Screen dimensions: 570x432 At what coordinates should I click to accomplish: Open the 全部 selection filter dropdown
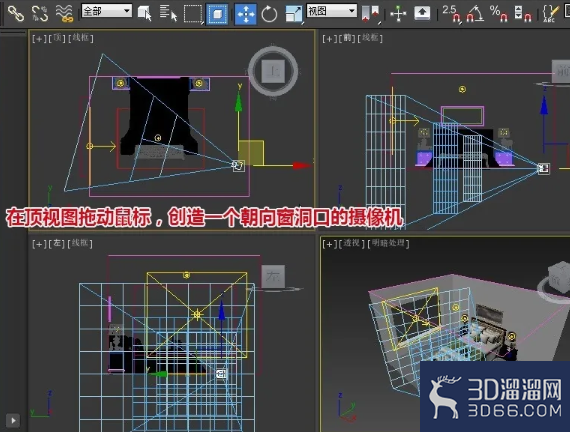(107, 11)
